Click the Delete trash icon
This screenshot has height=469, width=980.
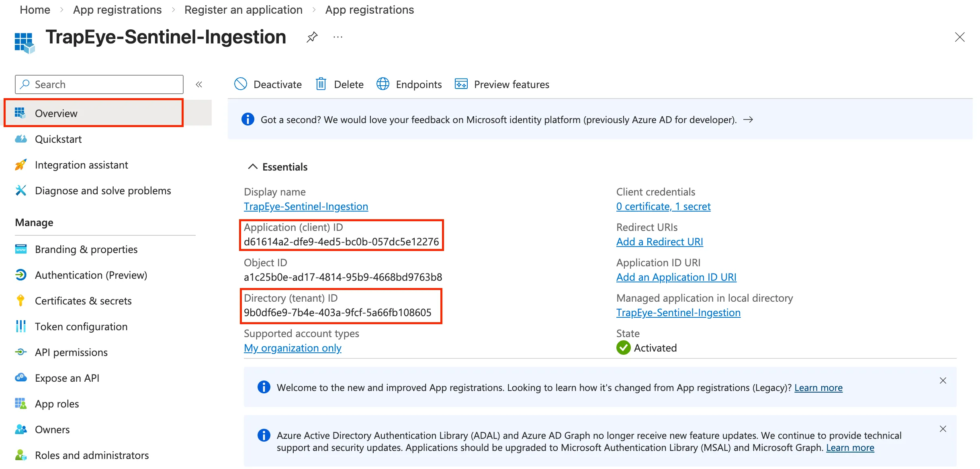click(x=321, y=84)
